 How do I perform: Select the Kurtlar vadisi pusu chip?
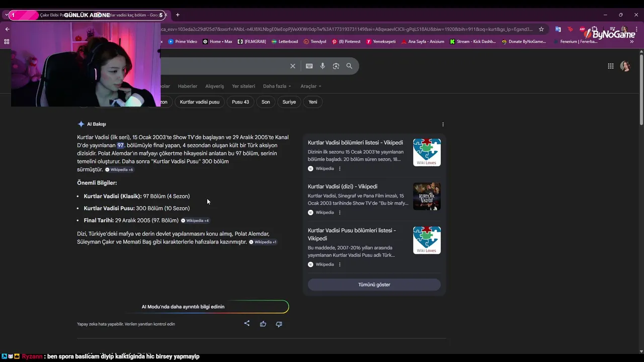[x=200, y=102]
